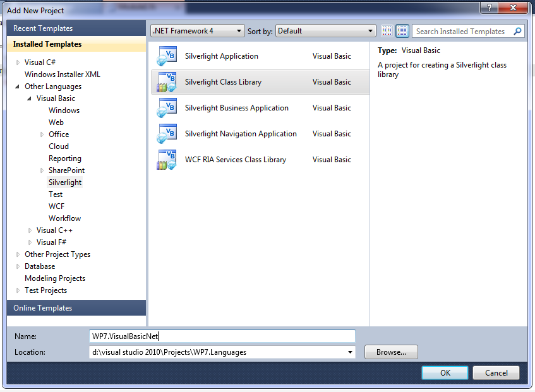
Task: Click the Silverlight Business Application template icon
Action: (167, 108)
